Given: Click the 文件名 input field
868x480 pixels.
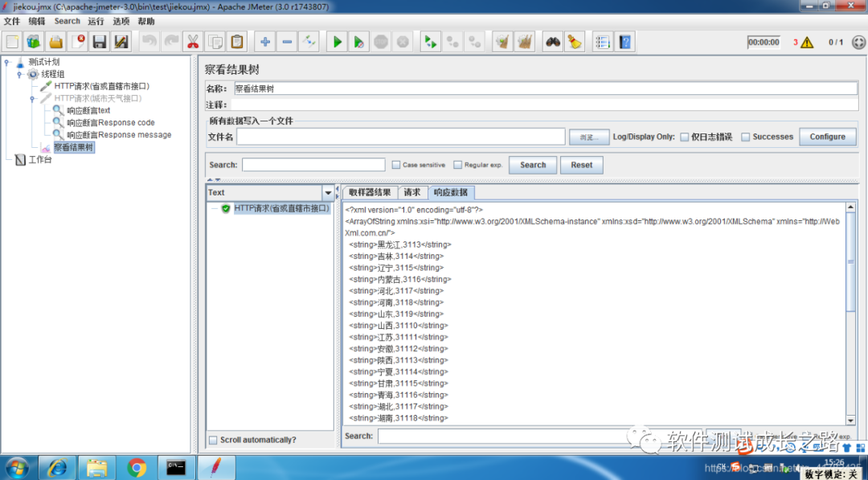Looking at the screenshot, I should tap(401, 137).
